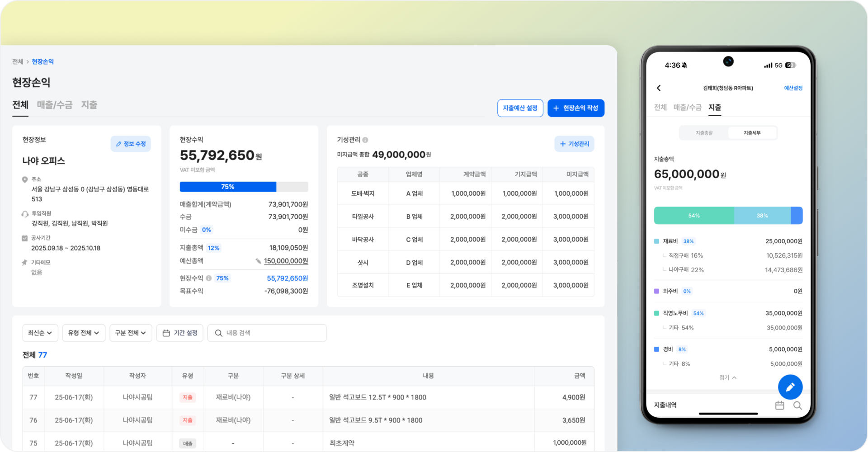The image size is (868, 452).
Task: Click the magnifier icon in 내용 검색 field
Action: click(x=218, y=333)
